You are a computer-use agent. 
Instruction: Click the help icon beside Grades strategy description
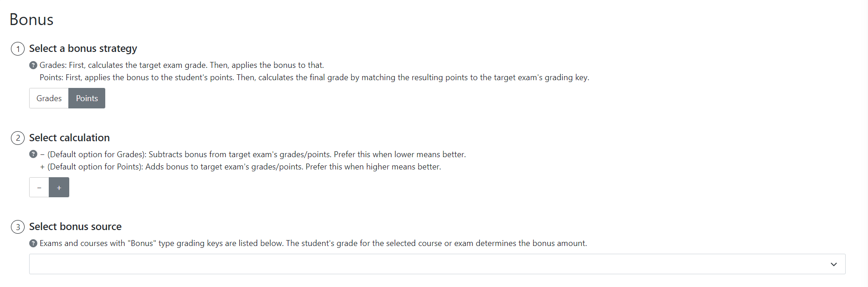[33, 65]
